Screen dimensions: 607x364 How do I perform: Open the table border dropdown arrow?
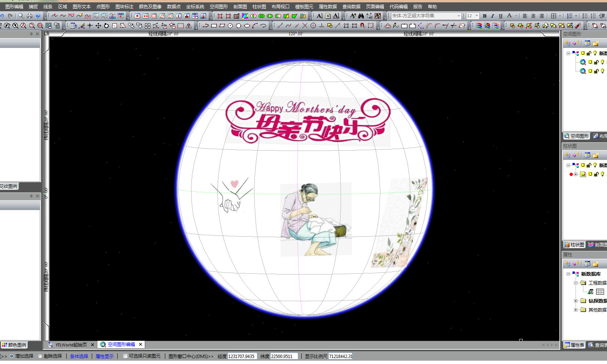click(560, 16)
